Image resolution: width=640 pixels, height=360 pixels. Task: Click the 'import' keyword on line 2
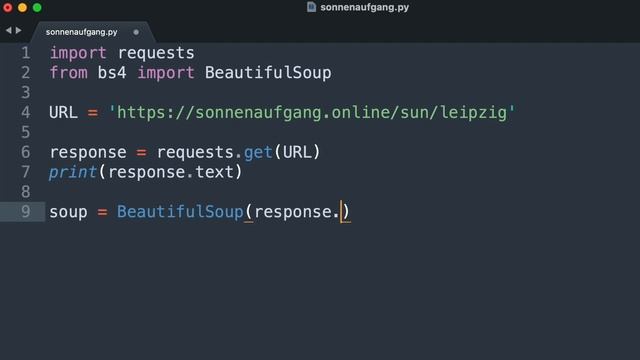click(x=166, y=73)
